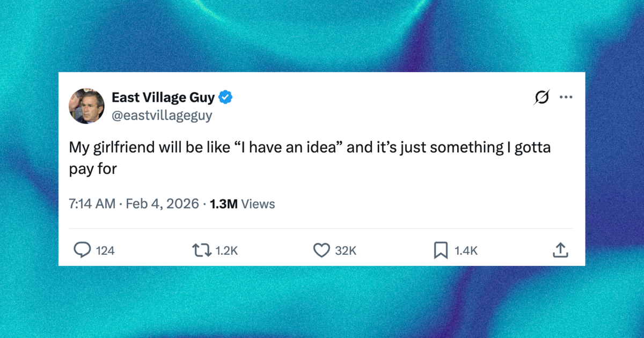Visit the @eastvillageguy handle

[x=162, y=115]
